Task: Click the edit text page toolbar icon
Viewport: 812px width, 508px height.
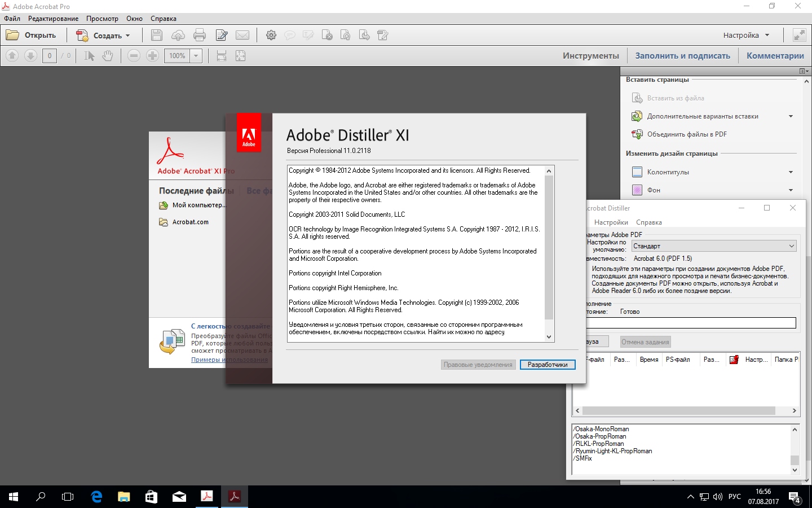Action: click(383, 35)
